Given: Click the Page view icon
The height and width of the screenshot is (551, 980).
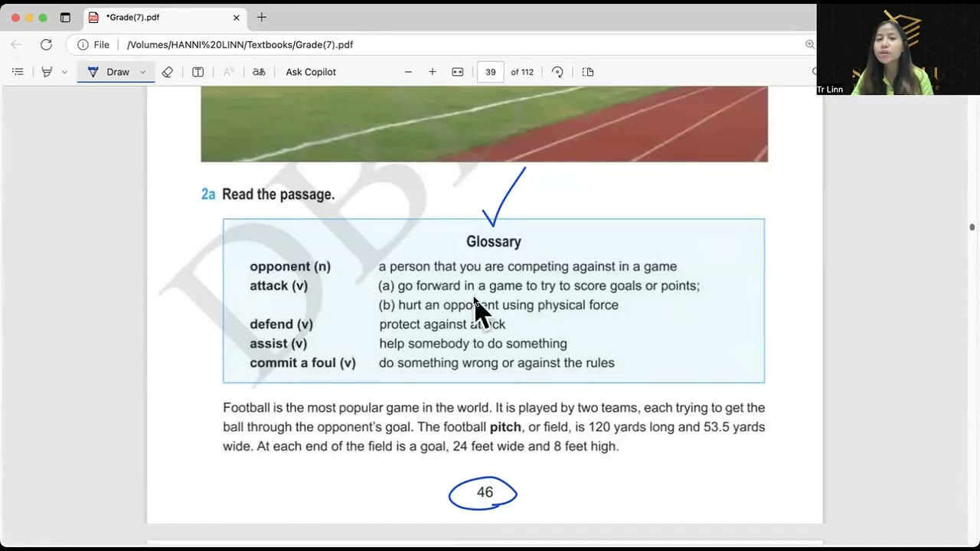Looking at the screenshot, I should pyautogui.click(x=588, y=72).
